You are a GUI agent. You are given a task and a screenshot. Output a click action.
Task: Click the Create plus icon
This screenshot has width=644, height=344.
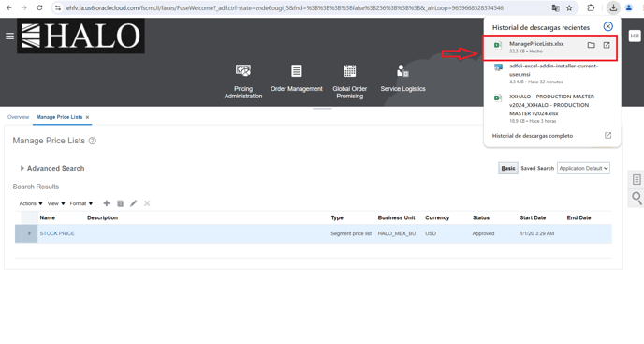click(x=107, y=203)
